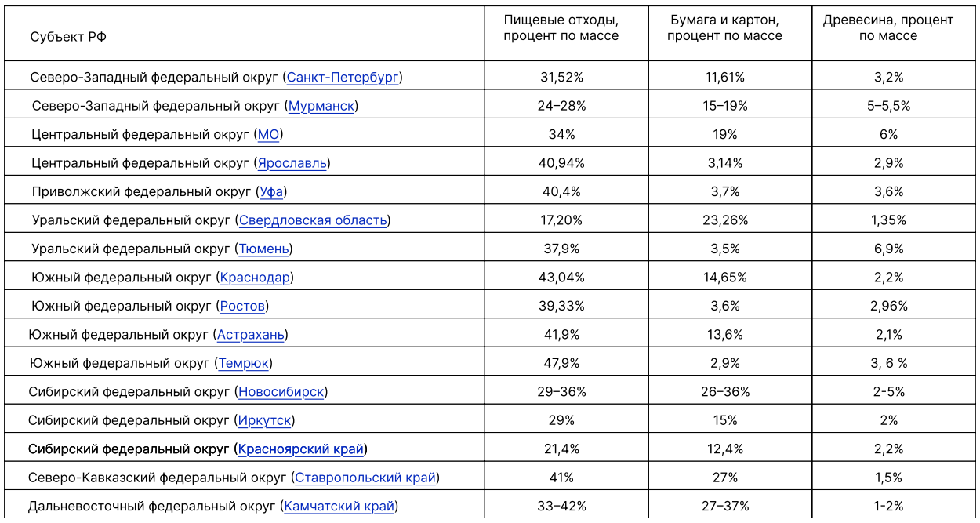Follow the МО hyperlink
Screen dimensions: 980x523
click(x=268, y=134)
